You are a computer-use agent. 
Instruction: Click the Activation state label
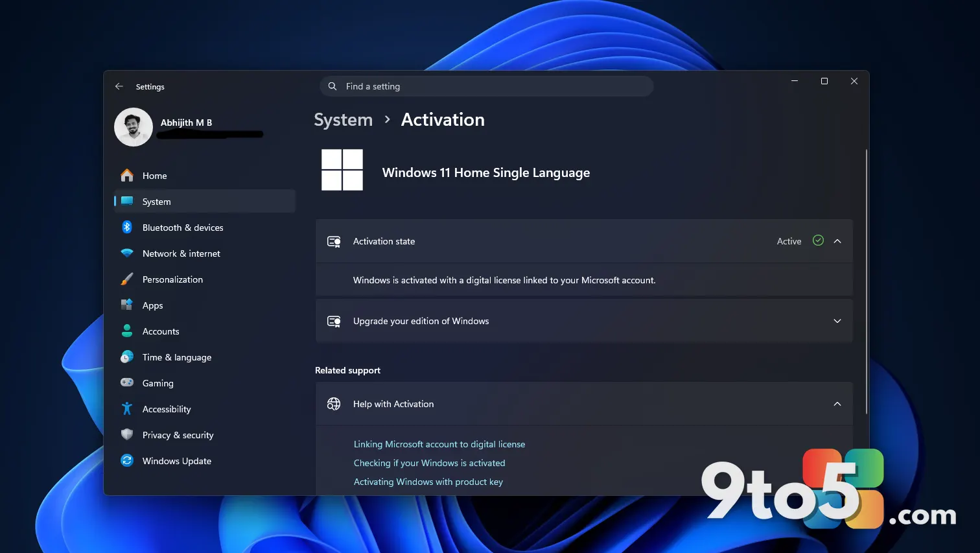coord(384,241)
